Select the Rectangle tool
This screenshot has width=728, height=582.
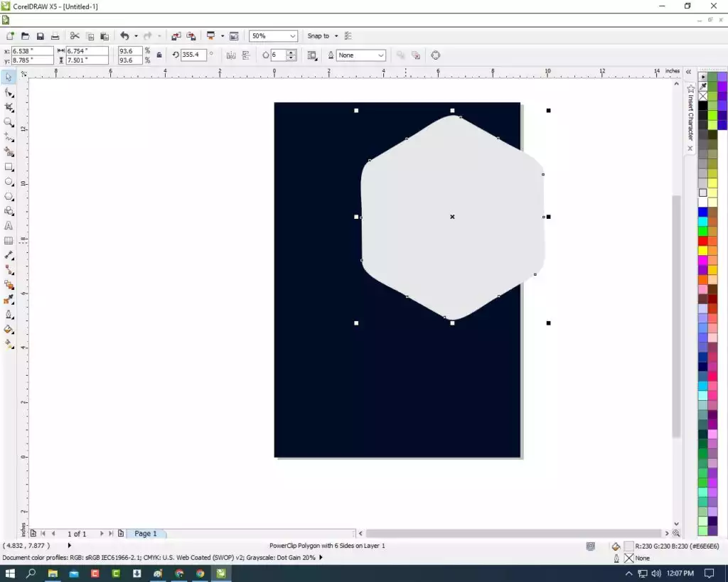click(9, 167)
